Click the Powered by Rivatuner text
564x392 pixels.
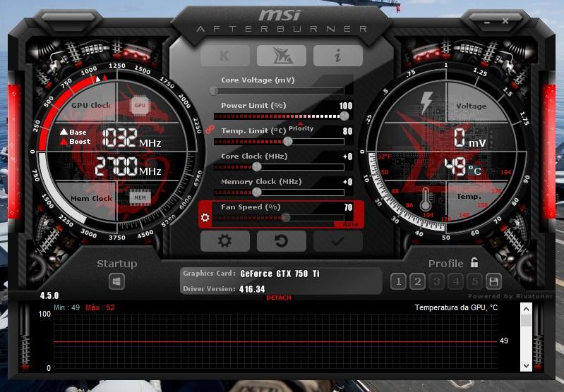510,296
